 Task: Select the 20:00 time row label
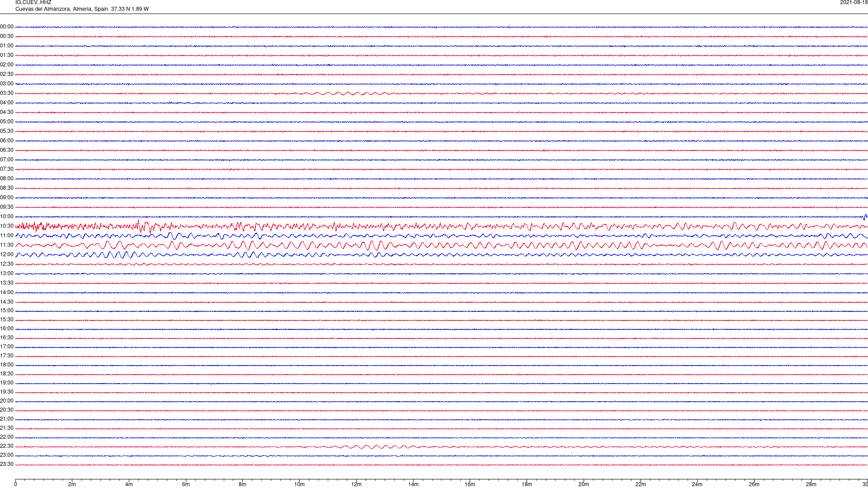(7, 401)
